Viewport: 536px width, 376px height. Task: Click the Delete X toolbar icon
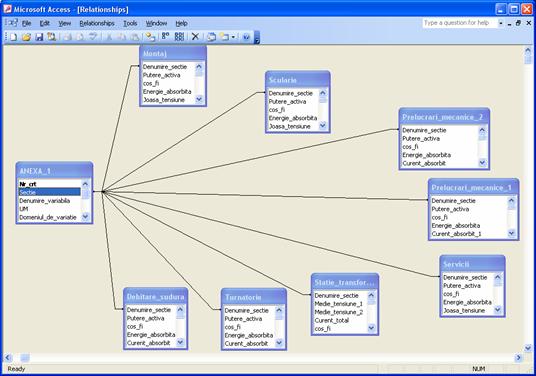[x=195, y=37]
